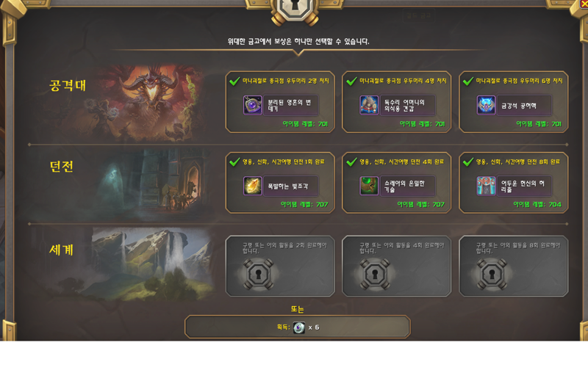
Task: Select the 분리된 영혼의 번데기 reward icon
Action: point(252,105)
